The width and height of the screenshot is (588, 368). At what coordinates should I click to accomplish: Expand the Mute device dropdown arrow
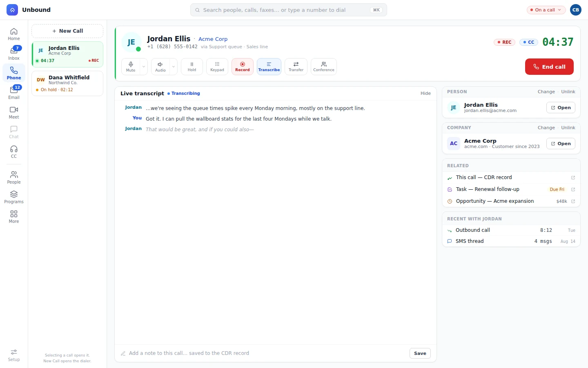point(144,67)
